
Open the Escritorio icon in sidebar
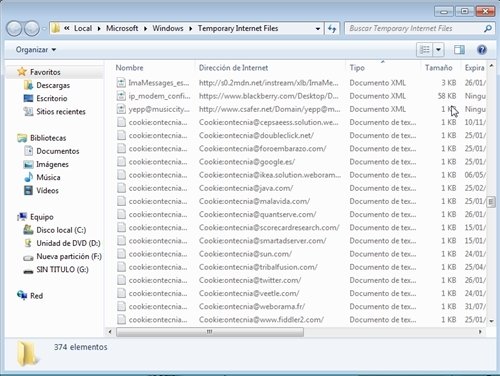tap(28, 98)
